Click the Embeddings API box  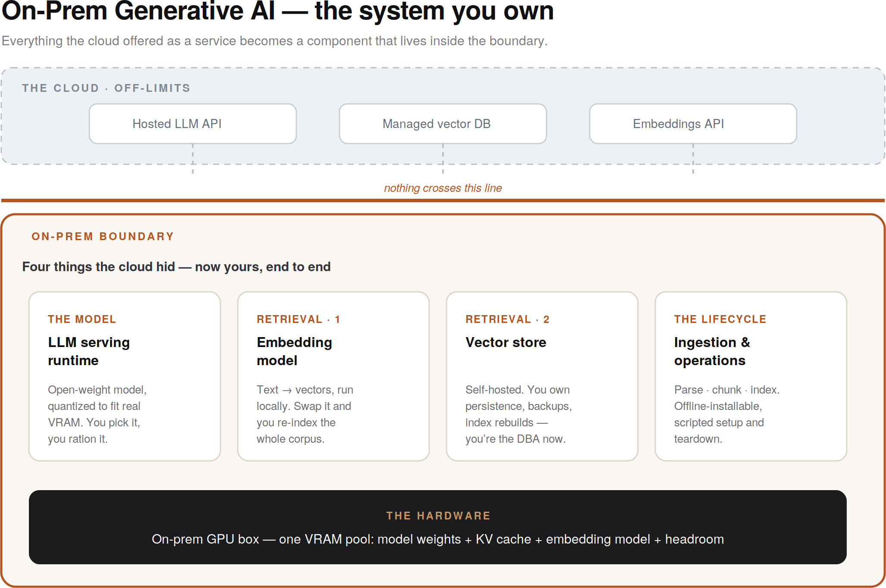(693, 124)
